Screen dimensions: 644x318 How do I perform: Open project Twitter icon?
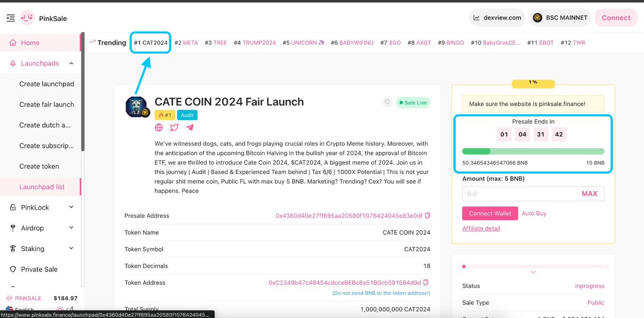click(x=174, y=128)
